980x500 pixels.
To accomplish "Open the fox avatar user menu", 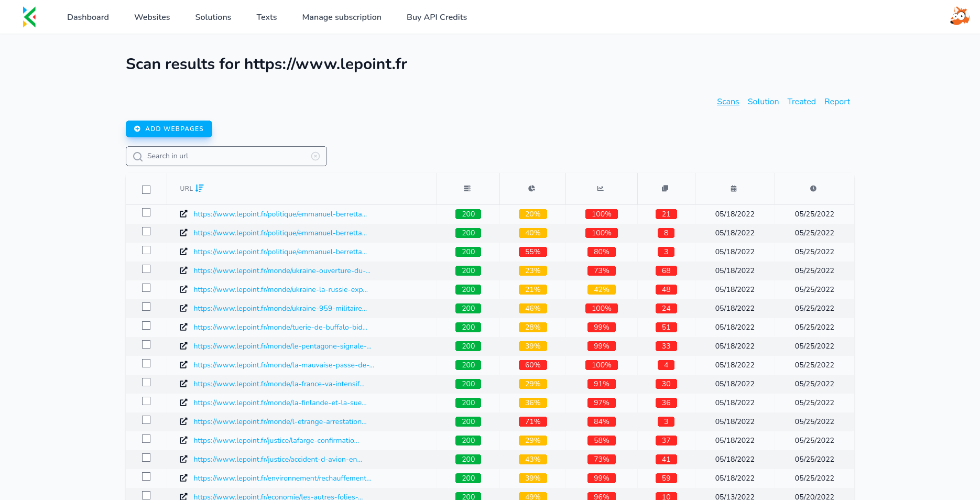I will pos(960,16).
